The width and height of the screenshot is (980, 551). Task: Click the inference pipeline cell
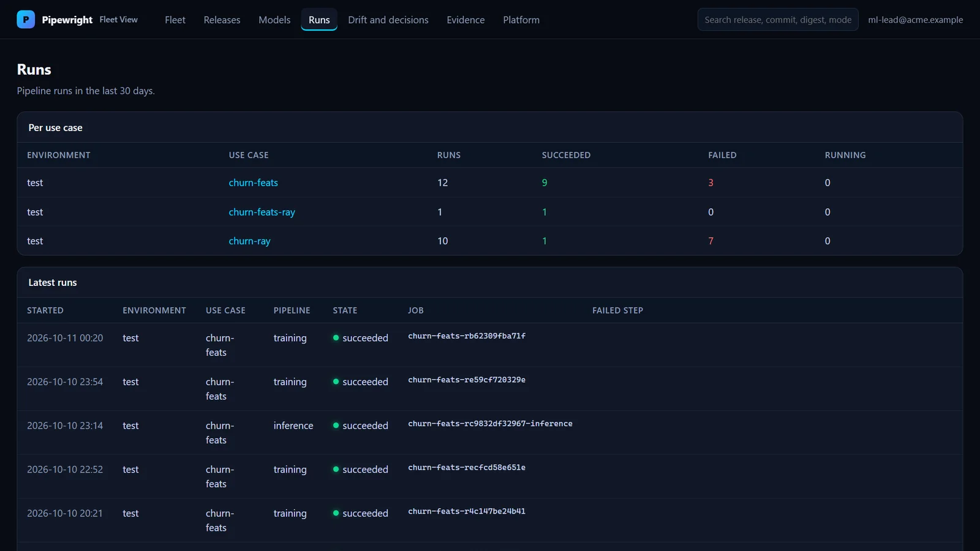[293, 425]
